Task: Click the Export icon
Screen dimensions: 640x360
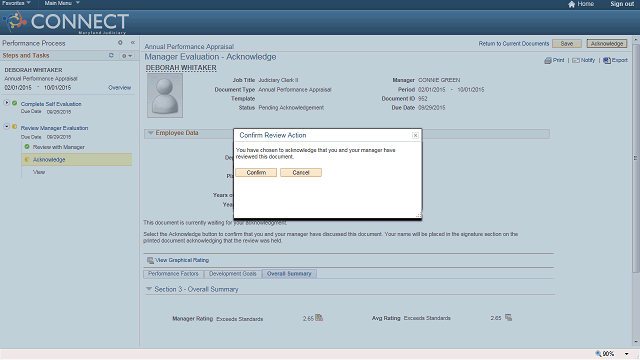Action: click(607, 60)
